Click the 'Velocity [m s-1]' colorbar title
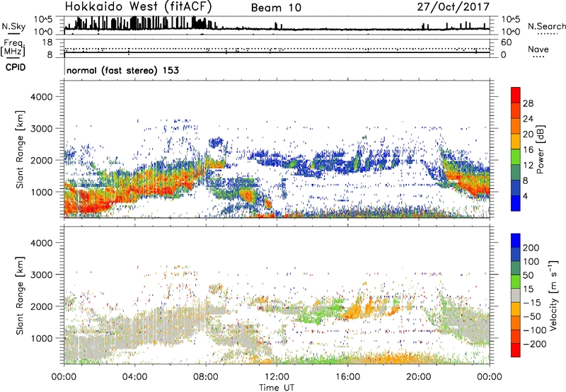 click(553, 295)
